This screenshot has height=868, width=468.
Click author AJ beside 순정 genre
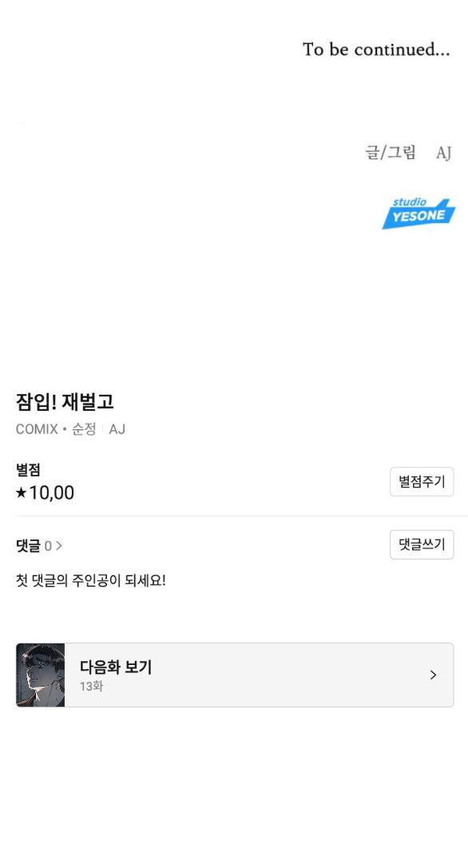(x=117, y=429)
